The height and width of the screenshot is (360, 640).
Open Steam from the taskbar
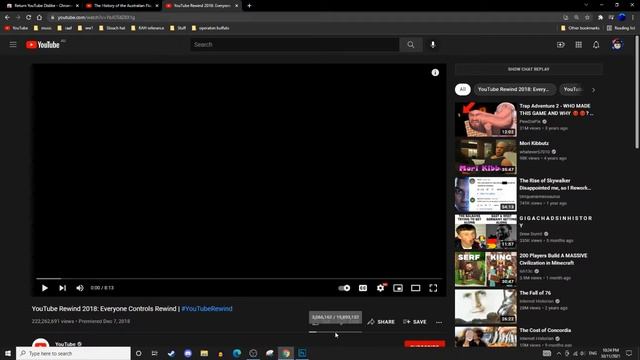tap(171, 353)
